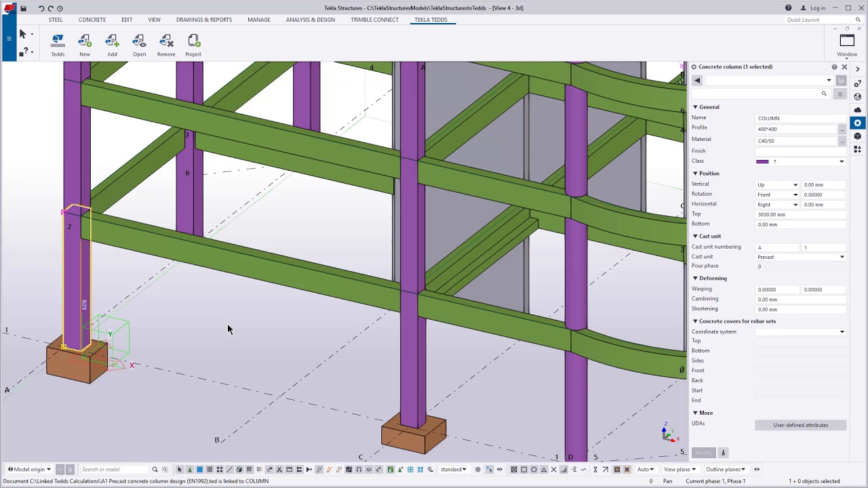
Task: Open the Applications and components shapes icon
Action: click(x=858, y=149)
